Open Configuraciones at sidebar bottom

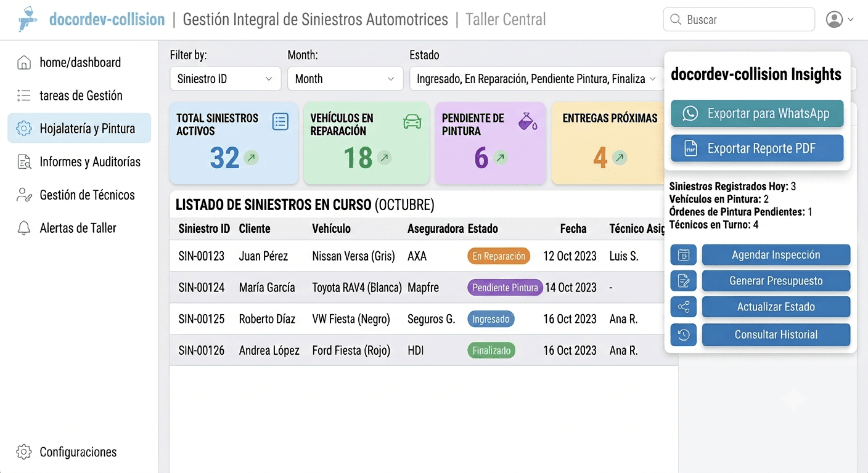pyautogui.click(x=79, y=452)
